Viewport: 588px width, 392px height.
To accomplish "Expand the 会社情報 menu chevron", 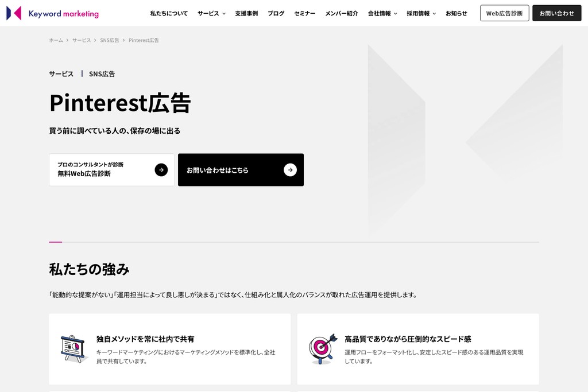I will click(395, 14).
